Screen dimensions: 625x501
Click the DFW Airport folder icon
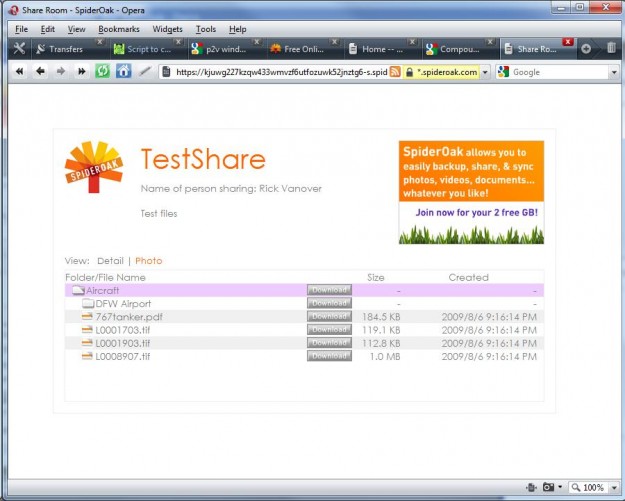point(88,303)
